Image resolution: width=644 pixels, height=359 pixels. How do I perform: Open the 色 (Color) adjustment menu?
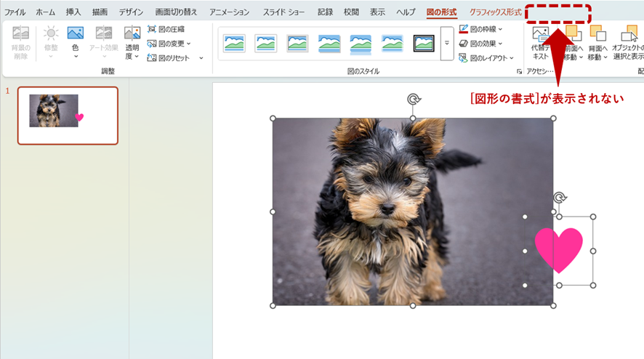pos(75,40)
